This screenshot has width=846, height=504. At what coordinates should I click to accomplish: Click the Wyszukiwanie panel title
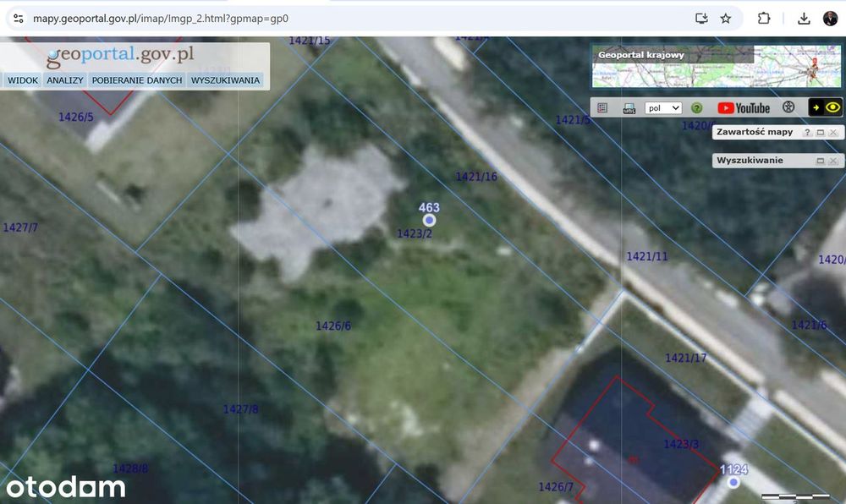coord(750,161)
